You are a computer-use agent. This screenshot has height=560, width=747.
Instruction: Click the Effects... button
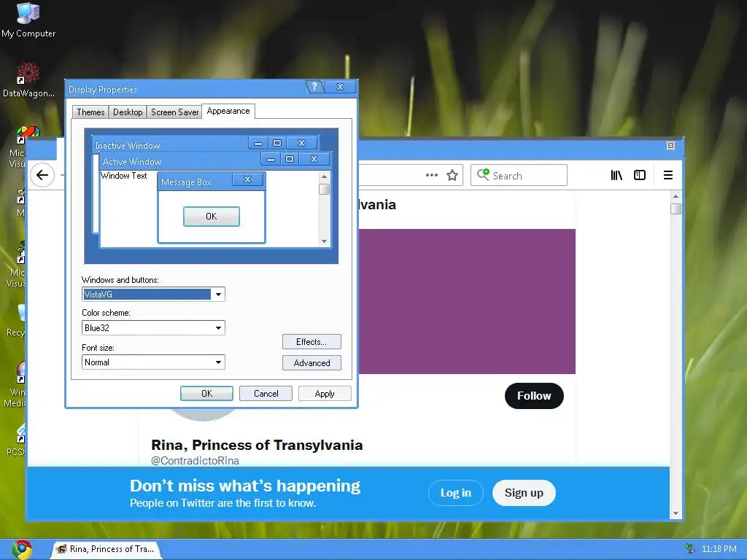tap(311, 342)
